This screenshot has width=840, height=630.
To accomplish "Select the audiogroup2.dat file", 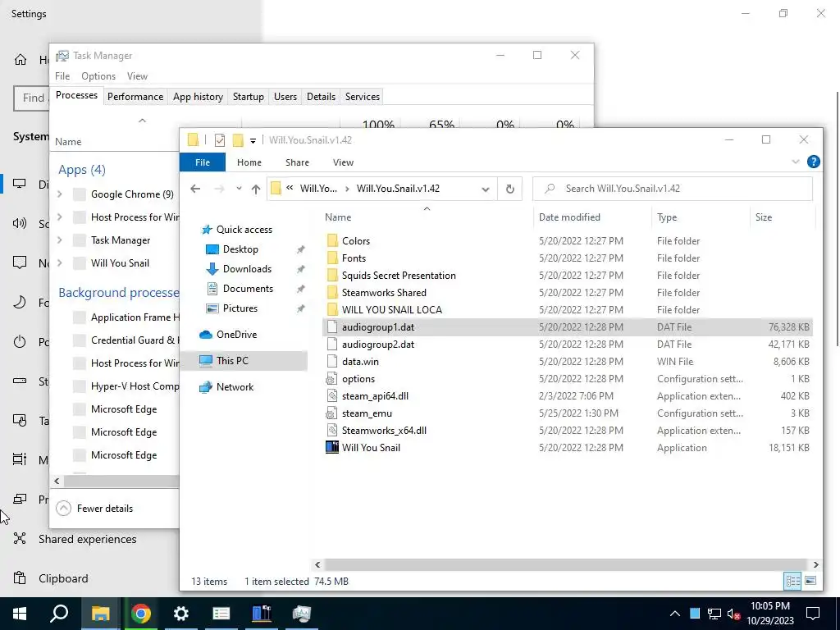I will pyautogui.click(x=378, y=345).
